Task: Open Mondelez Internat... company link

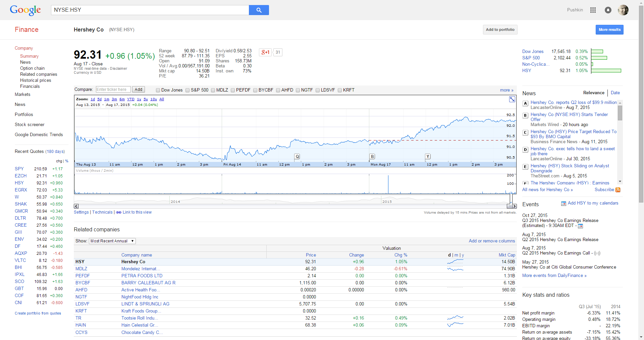Action: pyautogui.click(x=141, y=269)
